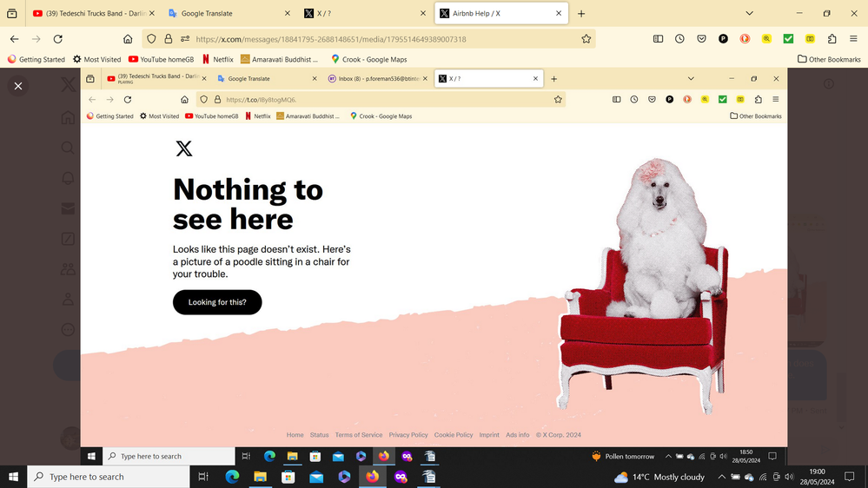Click outer taskbar Type here to search box
Viewport: 868px width, 488px height.
[x=109, y=477]
